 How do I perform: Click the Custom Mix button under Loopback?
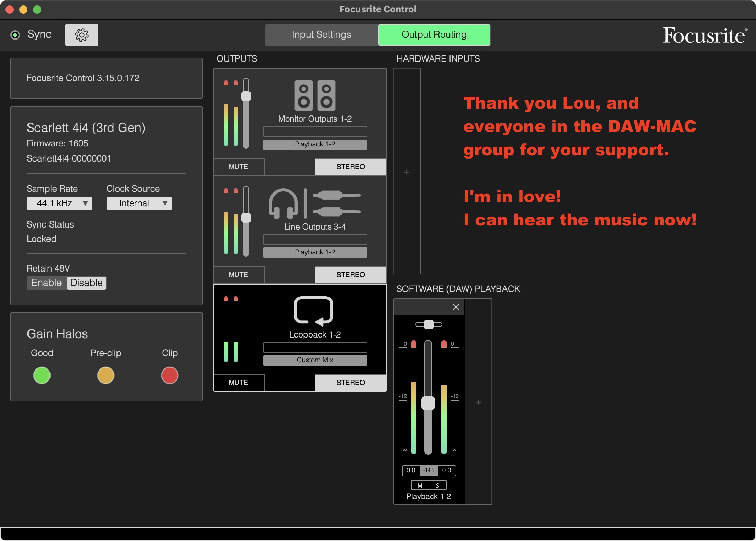[x=315, y=360]
